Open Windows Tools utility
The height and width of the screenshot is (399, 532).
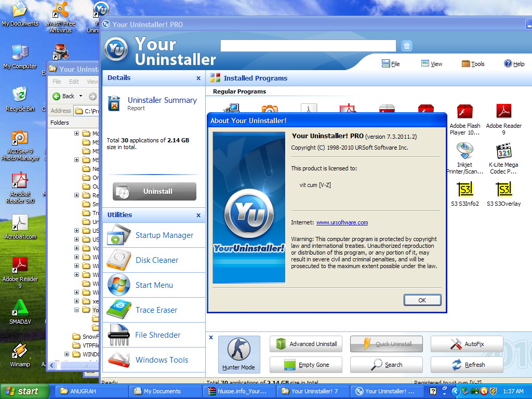point(154,360)
